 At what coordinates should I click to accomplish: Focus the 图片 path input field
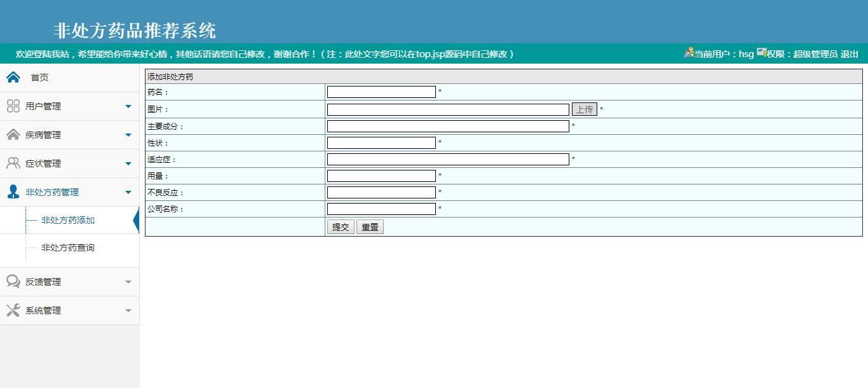tap(448, 109)
